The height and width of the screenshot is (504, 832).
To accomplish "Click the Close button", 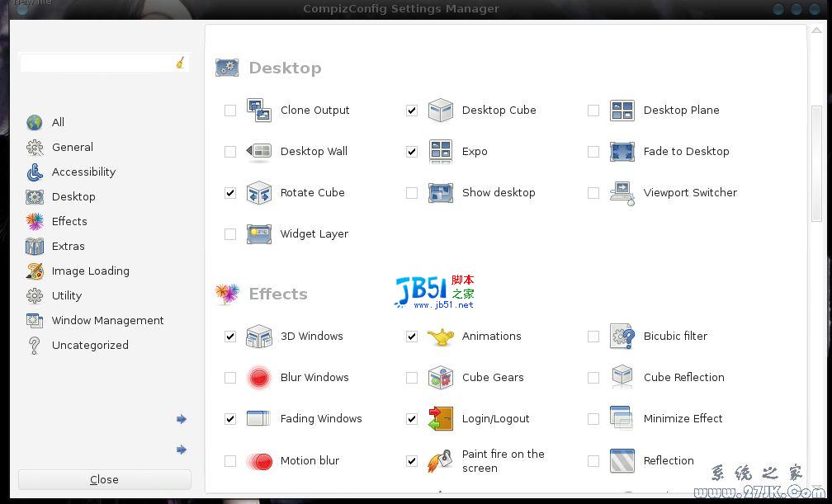I will click(104, 479).
